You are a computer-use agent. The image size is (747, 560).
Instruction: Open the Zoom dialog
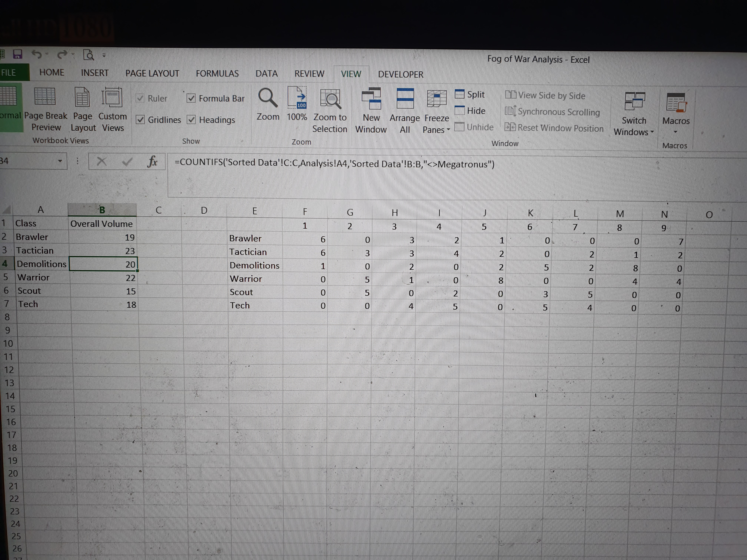[x=268, y=105]
